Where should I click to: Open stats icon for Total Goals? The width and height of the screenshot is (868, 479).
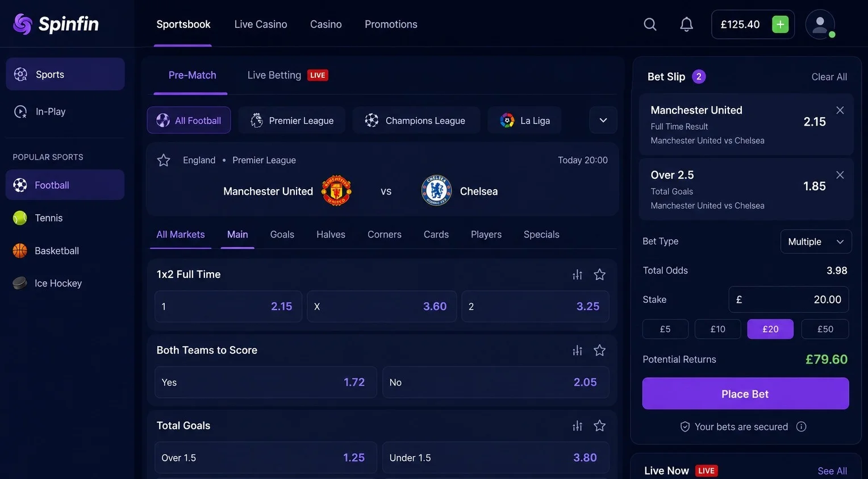[577, 426]
